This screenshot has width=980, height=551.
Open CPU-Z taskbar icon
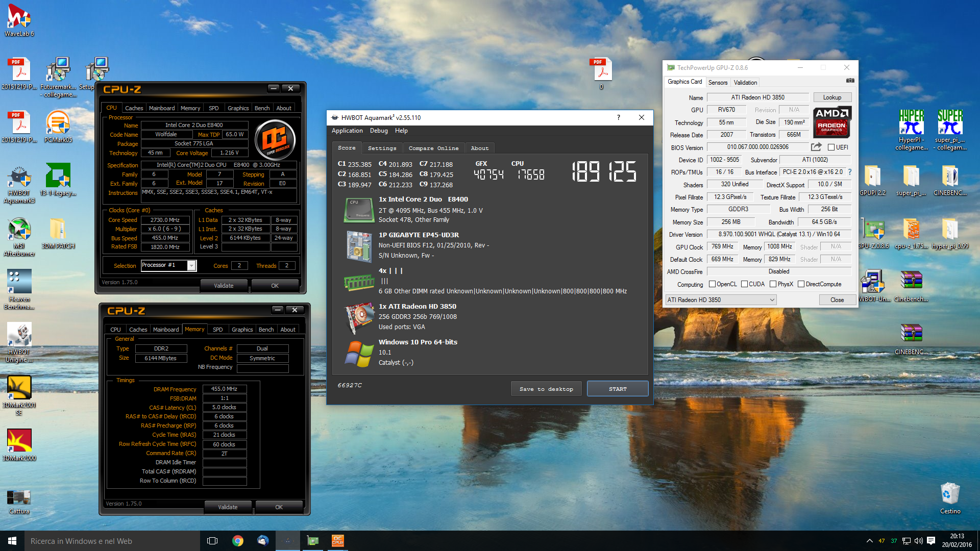click(338, 541)
